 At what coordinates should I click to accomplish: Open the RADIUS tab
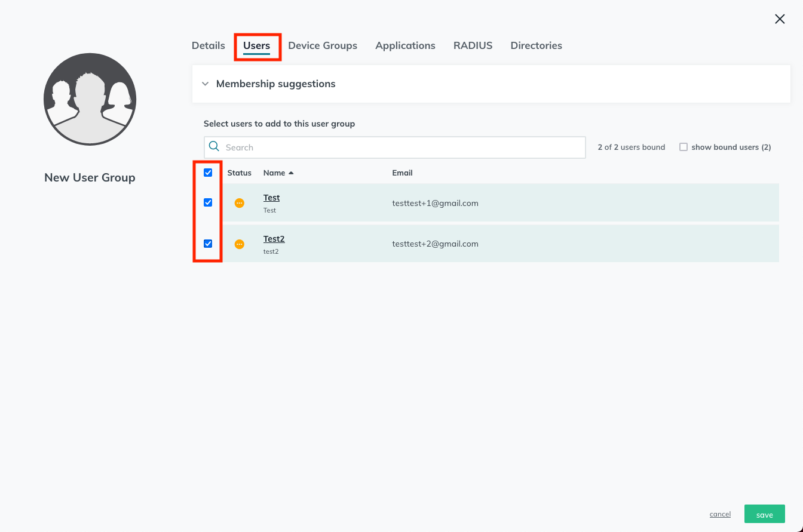point(473,45)
